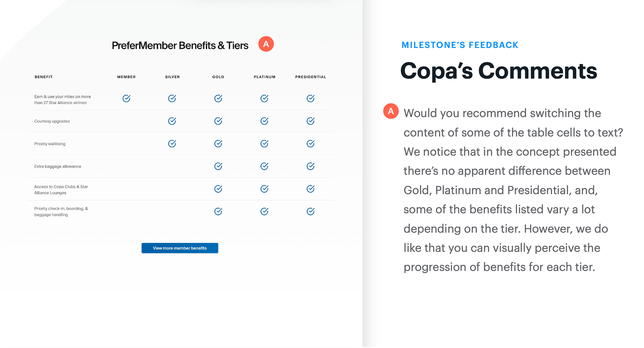Select the SILVER column header
This screenshot has width=644, height=348.
click(172, 77)
